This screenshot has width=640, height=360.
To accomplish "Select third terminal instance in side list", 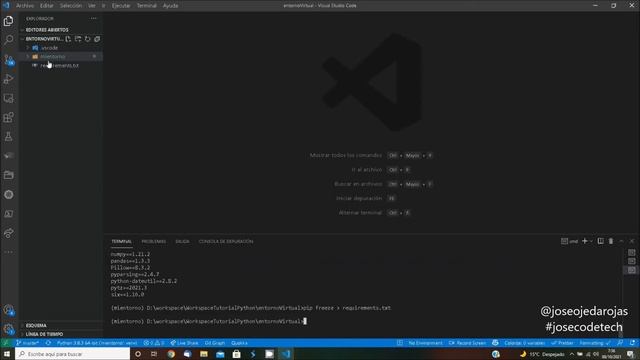I will pos(631,270).
